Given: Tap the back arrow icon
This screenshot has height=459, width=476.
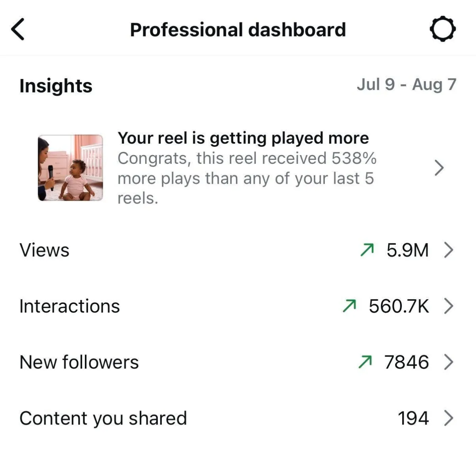Looking at the screenshot, I should (18, 29).
